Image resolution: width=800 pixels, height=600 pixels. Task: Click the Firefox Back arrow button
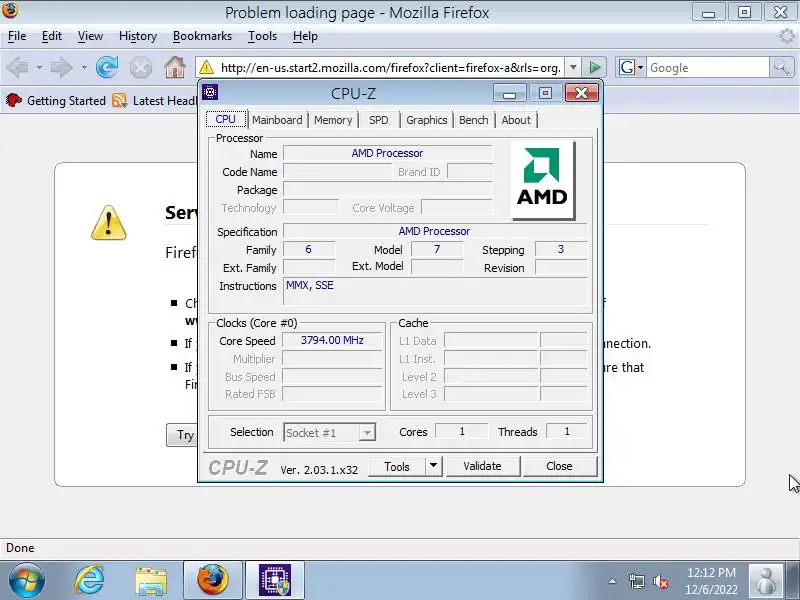17,67
